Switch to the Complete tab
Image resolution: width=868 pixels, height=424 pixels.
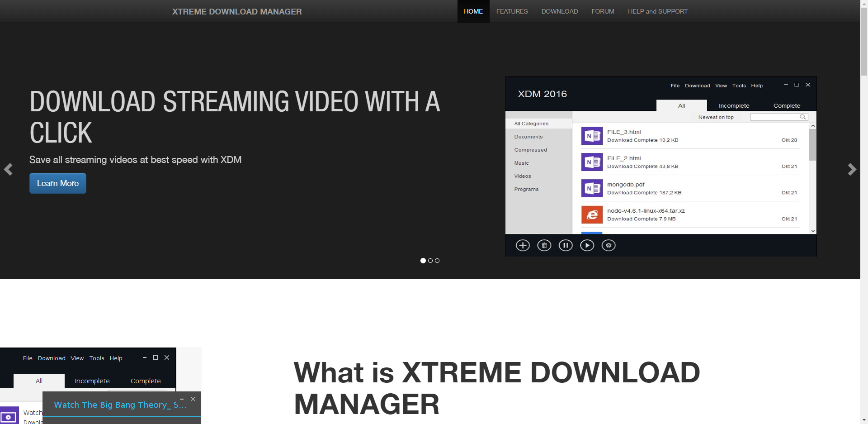coord(787,105)
